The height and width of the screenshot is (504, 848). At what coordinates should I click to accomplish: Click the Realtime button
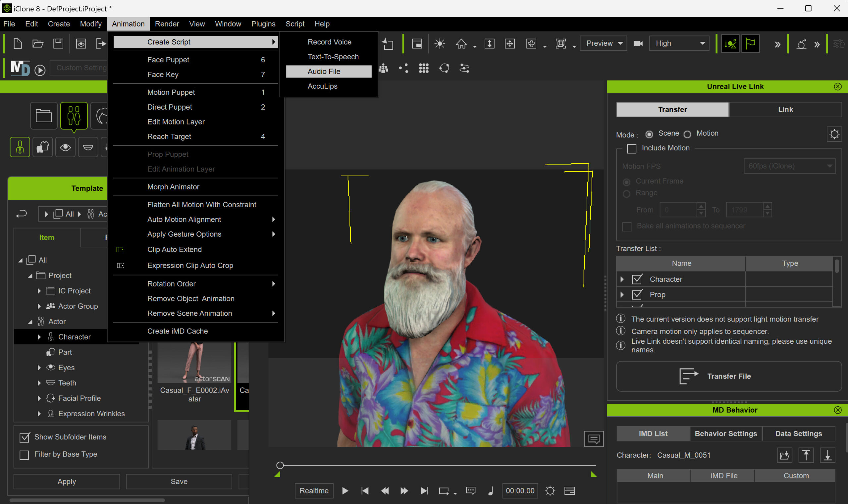pos(314,490)
